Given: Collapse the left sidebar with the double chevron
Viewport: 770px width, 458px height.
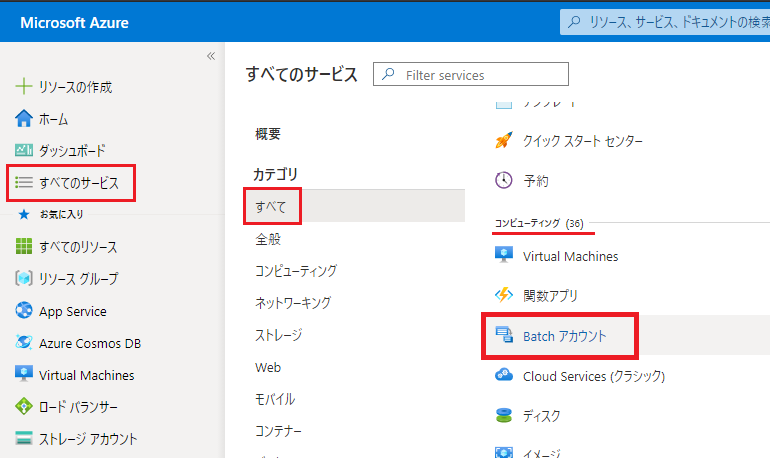Looking at the screenshot, I should (x=211, y=56).
